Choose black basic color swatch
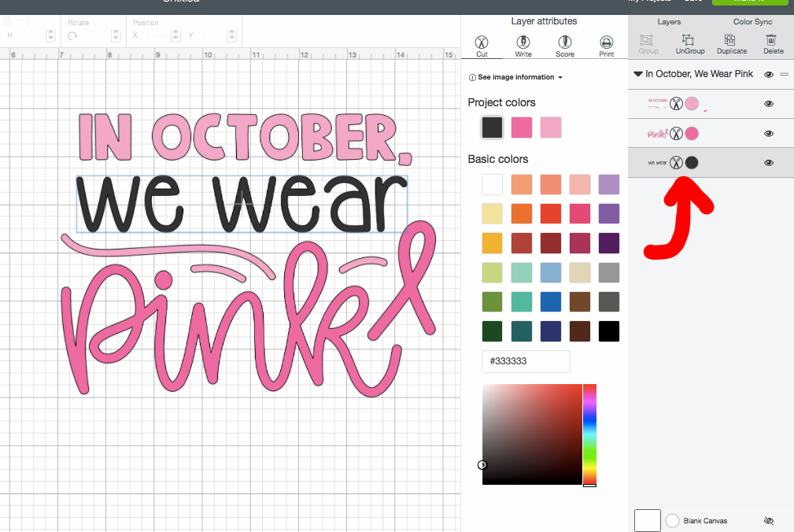The image size is (794, 532). point(608,331)
